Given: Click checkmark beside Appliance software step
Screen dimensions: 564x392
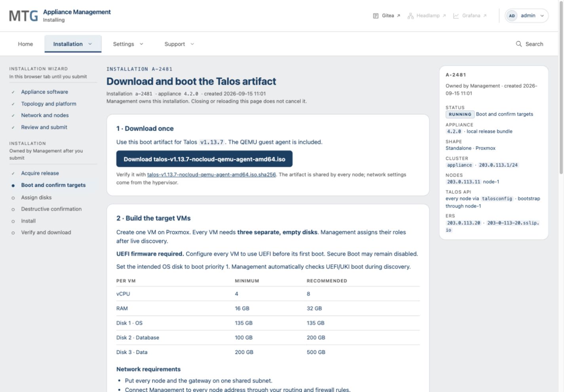Looking at the screenshot, I should point(13,92).
